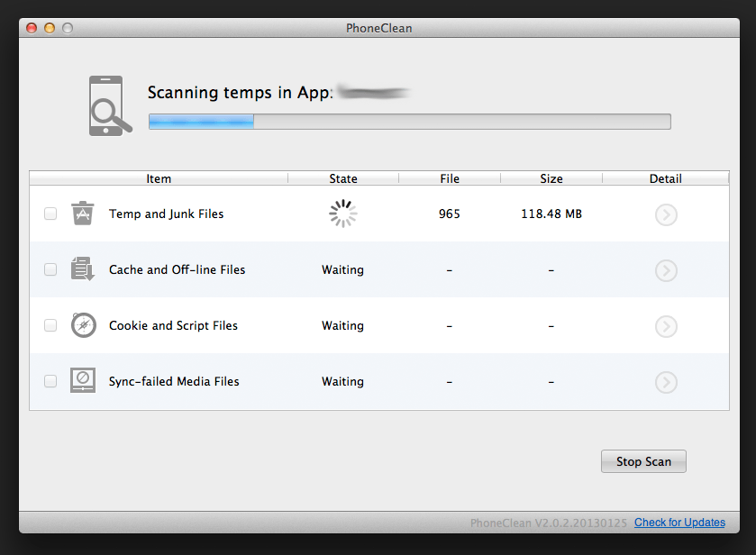Click the PhoneClean window title
The width and height of the screenshot is (756, 555).
[379, 28]
